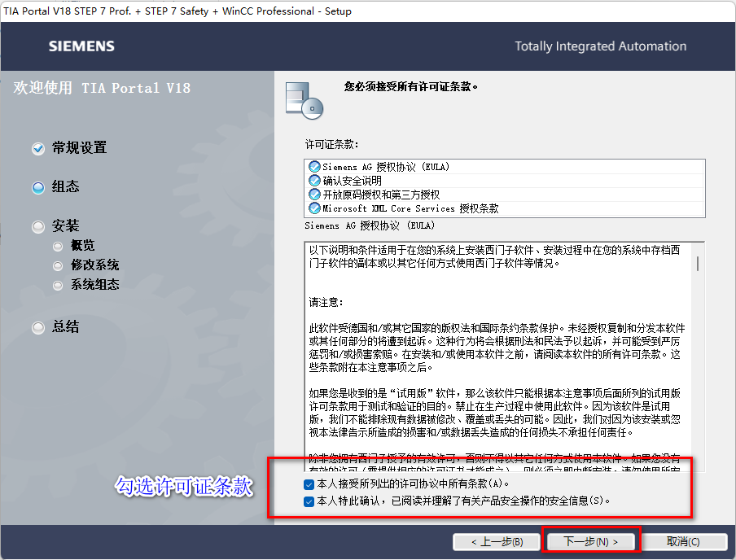Click the Totally Integrated Automation header text
Screen dimensions: 736x560
(x=600, y=46)
